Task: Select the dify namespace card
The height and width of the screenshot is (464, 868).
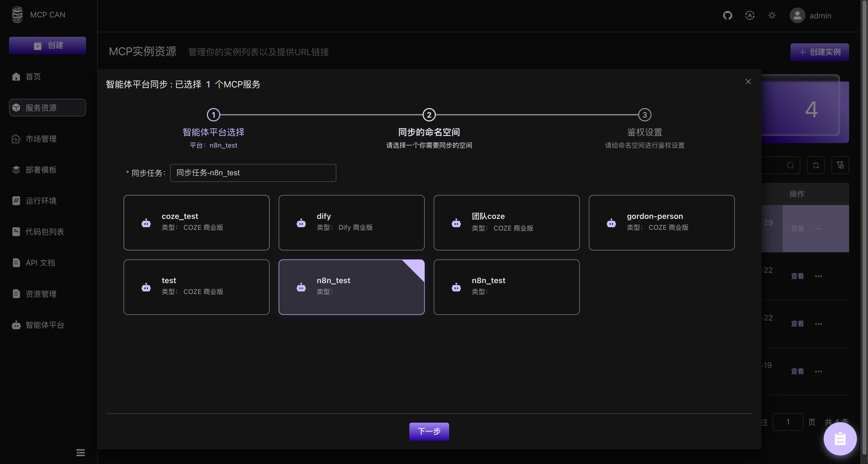Action: (x=351, y=223)
